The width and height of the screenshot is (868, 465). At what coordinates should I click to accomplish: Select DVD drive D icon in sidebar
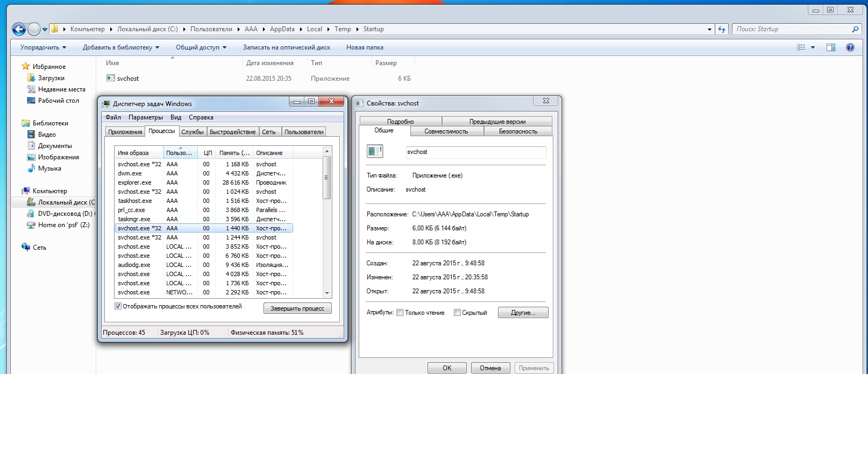point(31,214)
